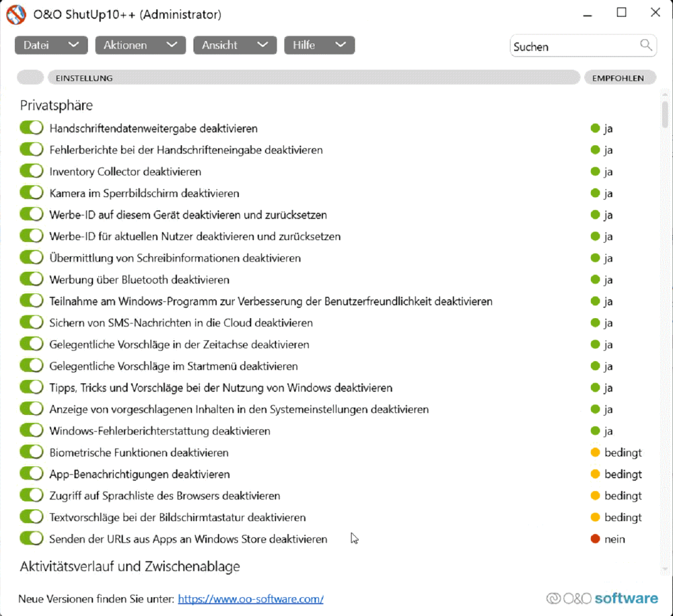This screenshot has height=616, width=673.
Task: Click the red dot beside Senden der URLs
Action: click(595, 539)
